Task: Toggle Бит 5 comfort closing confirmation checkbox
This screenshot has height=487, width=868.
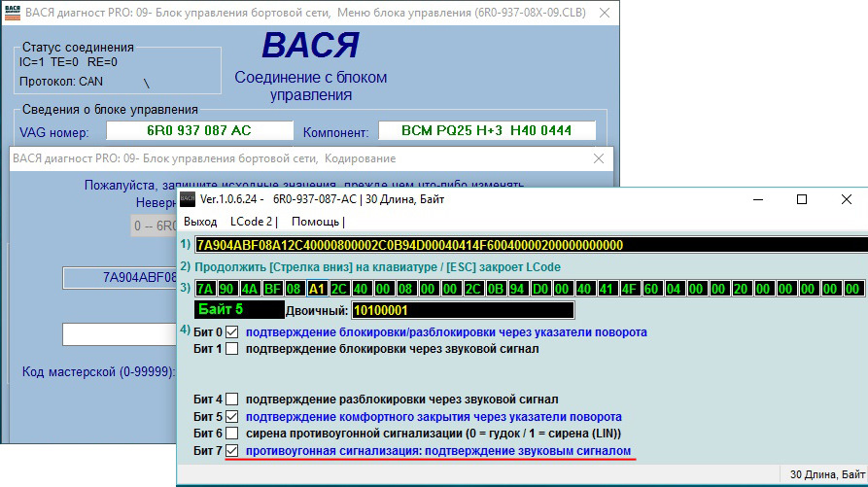Action: [232, 416]
